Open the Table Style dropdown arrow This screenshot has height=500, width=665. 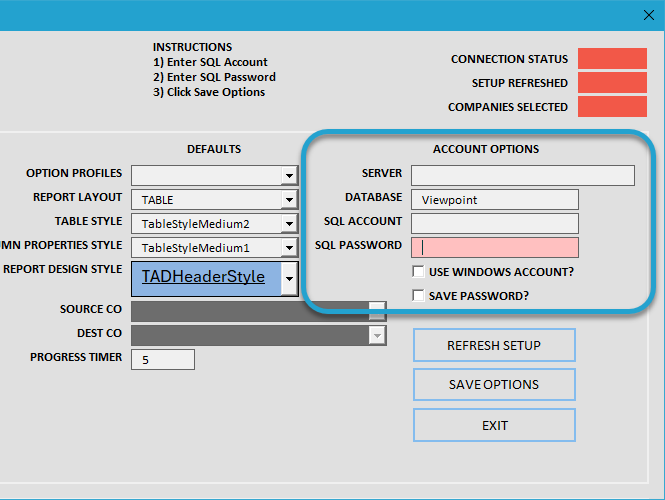(x=289, y=223)
